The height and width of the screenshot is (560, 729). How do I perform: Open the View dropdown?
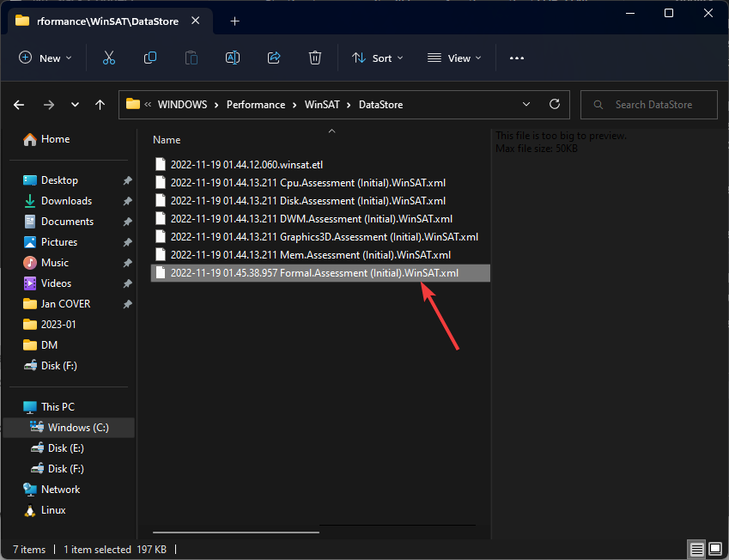pos(453,58)
